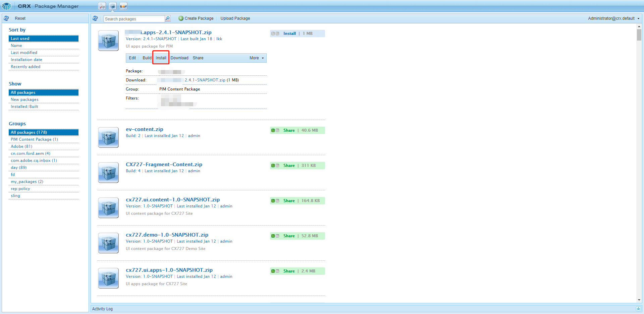Click Upload Package

tap(235, 18)
